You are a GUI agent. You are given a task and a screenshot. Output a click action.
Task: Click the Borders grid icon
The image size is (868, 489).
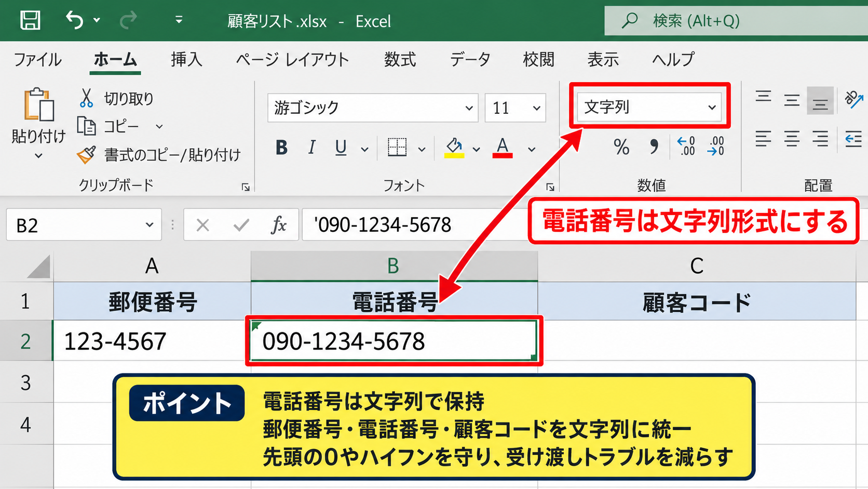397,147
